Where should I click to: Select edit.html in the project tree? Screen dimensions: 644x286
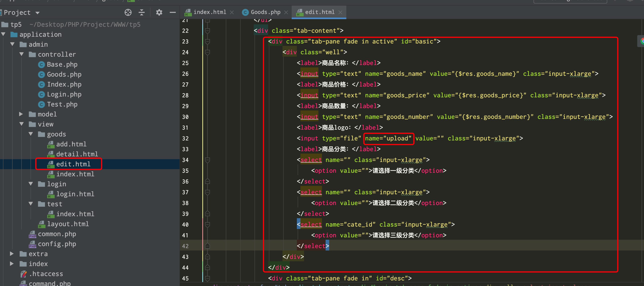click(73, 164)
